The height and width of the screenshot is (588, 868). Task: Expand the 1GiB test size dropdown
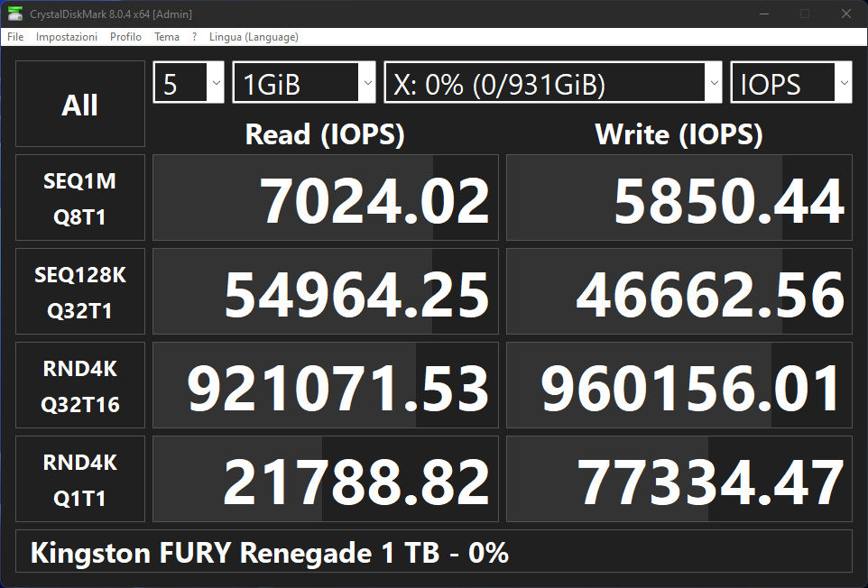(x=304, y=82)
